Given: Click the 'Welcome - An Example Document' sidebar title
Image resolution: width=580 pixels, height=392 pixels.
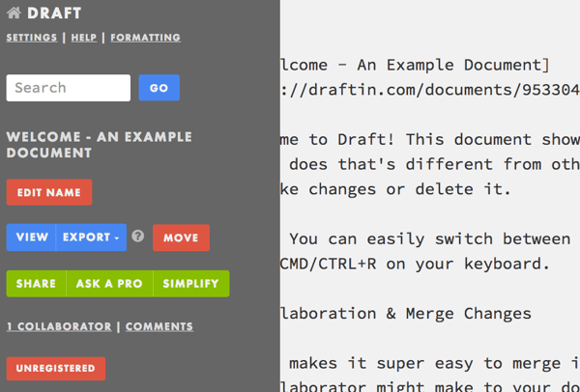Looking at the screenshot, I should pyautogui.click(x=100, y=145).
